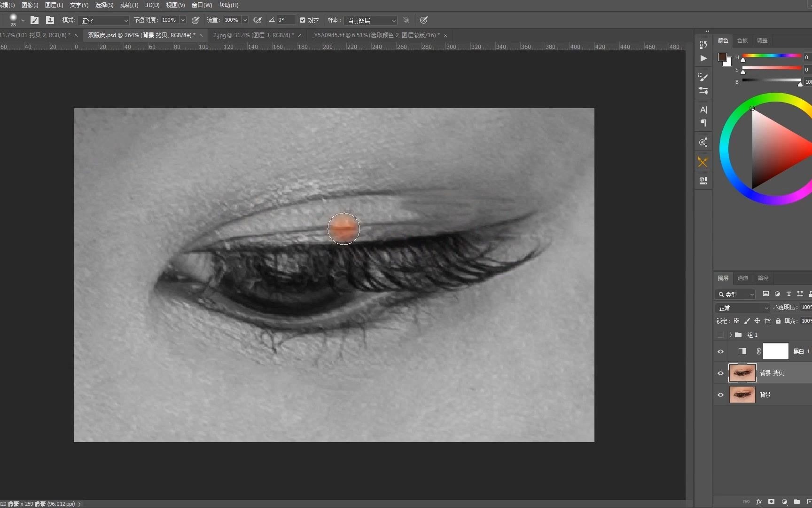
Task: Collapse panels with double-arrow icon
Action: (x=707, y=31)
